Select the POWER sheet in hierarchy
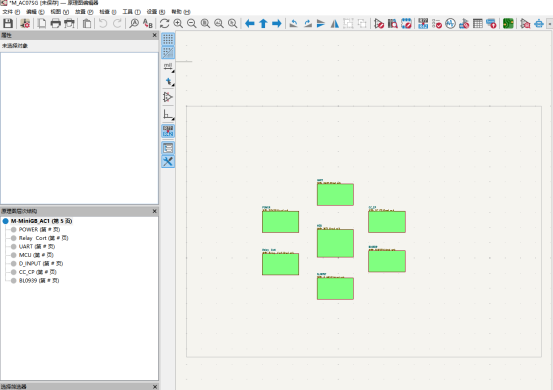This screenshot has width=553, height=390. coord(39,230)
